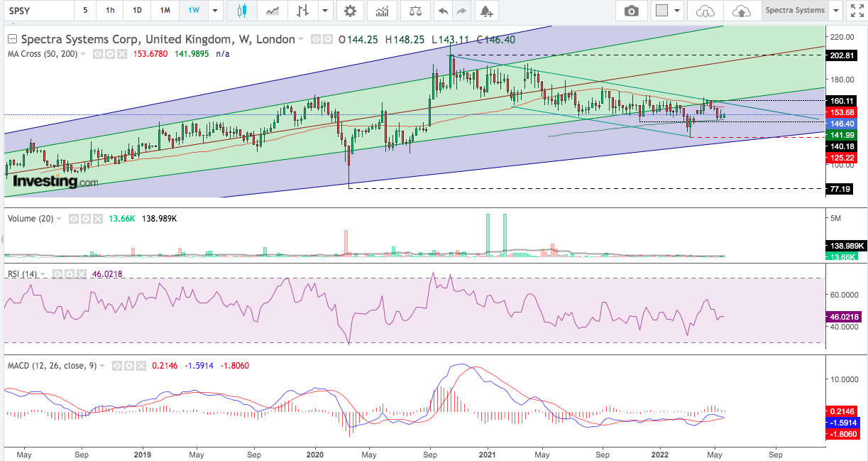Image resolution: width=868 pixels, height=461 pixels.
Task: Remove the Volume indicator
Action: click(97, 219)
